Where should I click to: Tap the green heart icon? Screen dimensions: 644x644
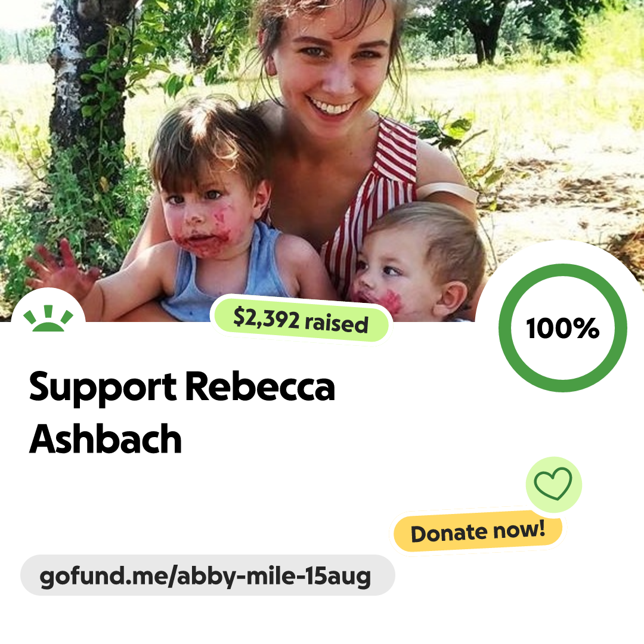click(553, 484)
